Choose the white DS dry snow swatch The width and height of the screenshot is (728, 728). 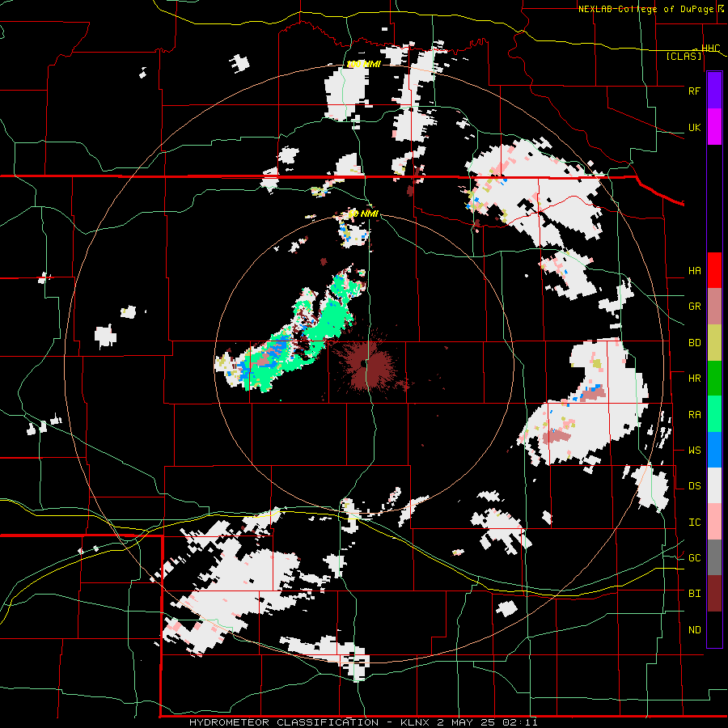pyautogui.click(x=714, y=485)
